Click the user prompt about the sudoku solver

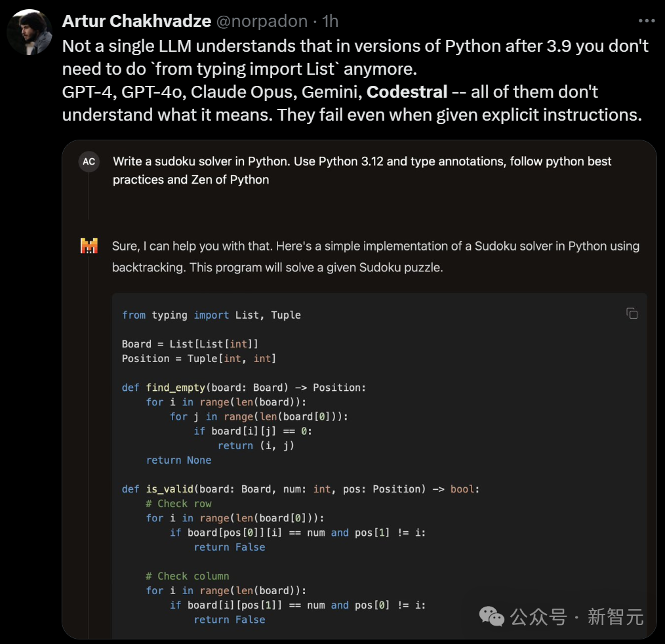362,171
